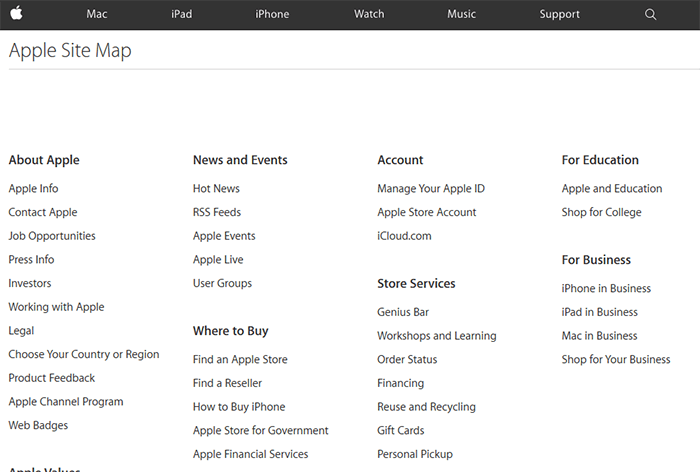Image resolution: width=700 pixels, height=472 pixels.
Task: Open the Genius Bar link
Action: click(403, 312)
